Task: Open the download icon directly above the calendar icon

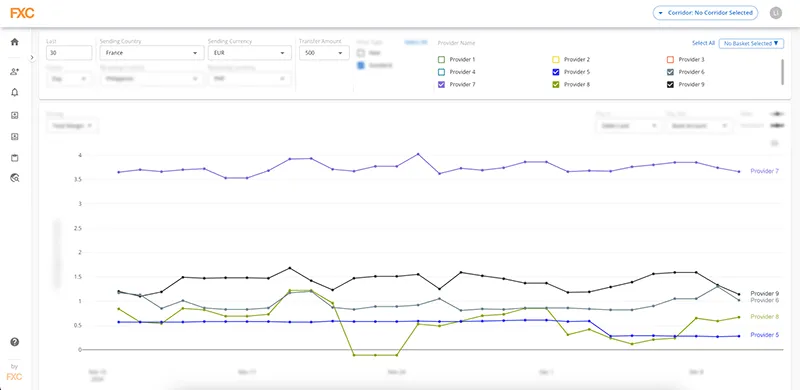Action: coord(14,136)
